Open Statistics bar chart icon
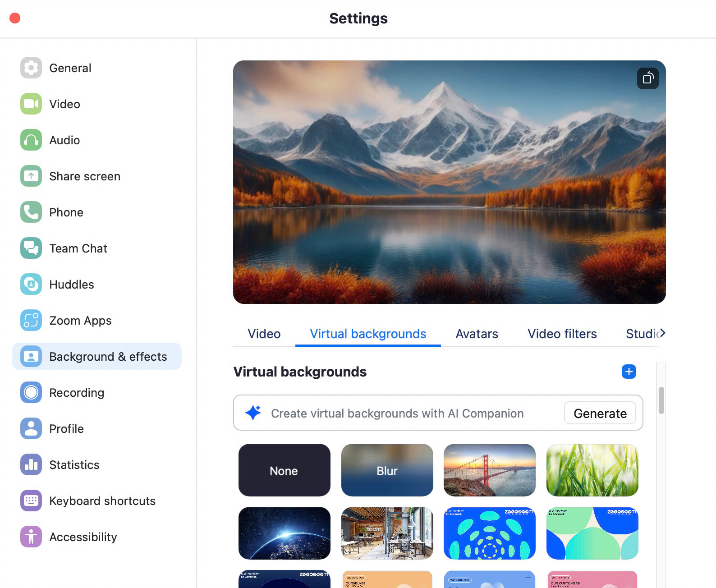The height and width of the screenshot is (588, 716). pos(31,465)
